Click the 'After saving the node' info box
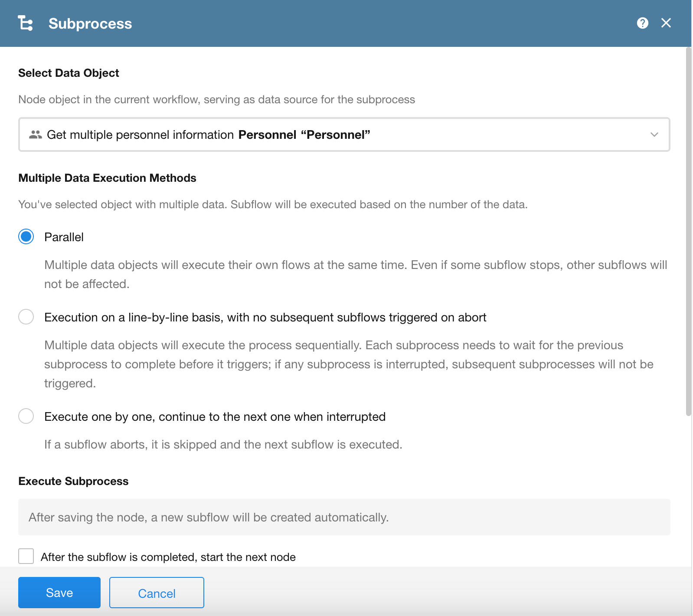This screenshot has height=616, width=693. [x=344, y=517]
